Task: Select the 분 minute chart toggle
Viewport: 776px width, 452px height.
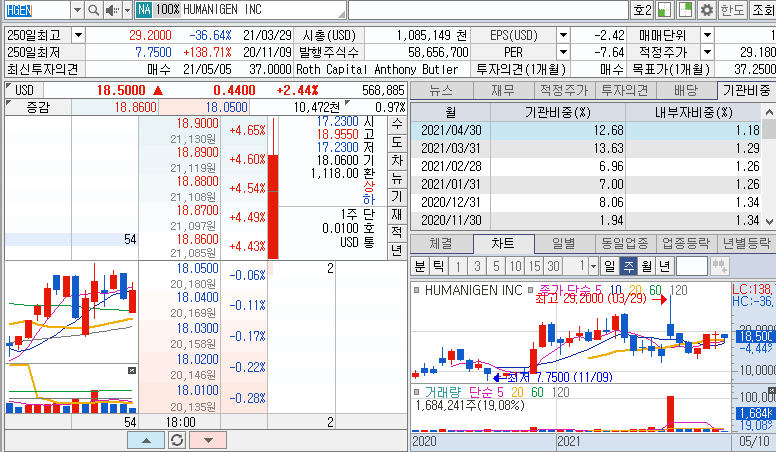Action: point(420,266)
